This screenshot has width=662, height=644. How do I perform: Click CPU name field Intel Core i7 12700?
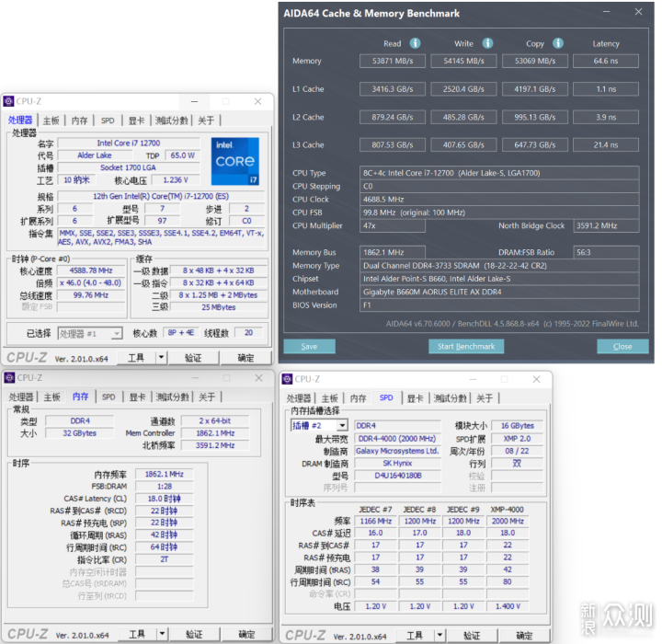pos(129,143)
